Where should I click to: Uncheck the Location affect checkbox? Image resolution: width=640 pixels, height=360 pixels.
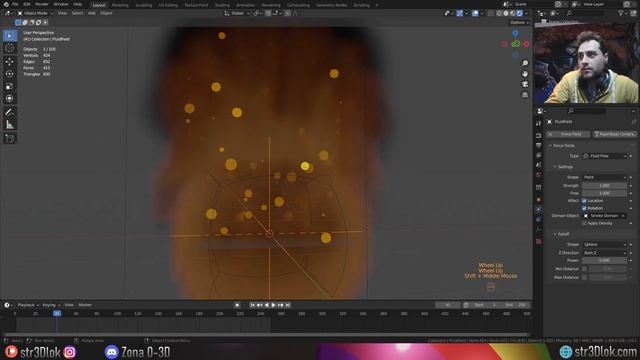pyautogui.click(x=584, y=201)
